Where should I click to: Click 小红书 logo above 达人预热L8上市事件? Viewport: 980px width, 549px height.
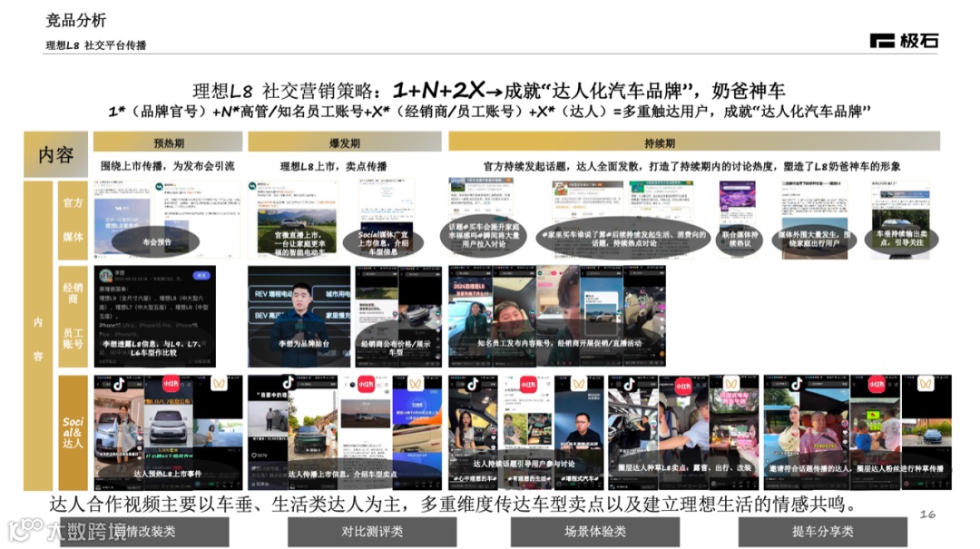171,383
